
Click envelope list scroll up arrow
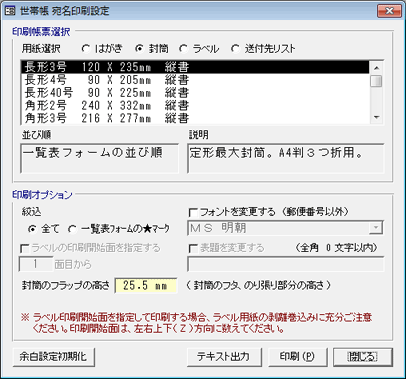pyautogui.click(x=376, y=68)
